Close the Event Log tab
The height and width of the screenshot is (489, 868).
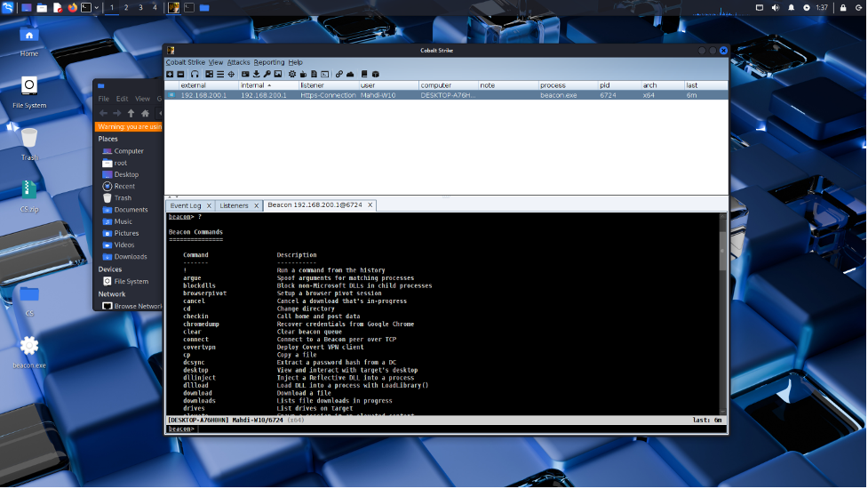[x=209, y=206]
